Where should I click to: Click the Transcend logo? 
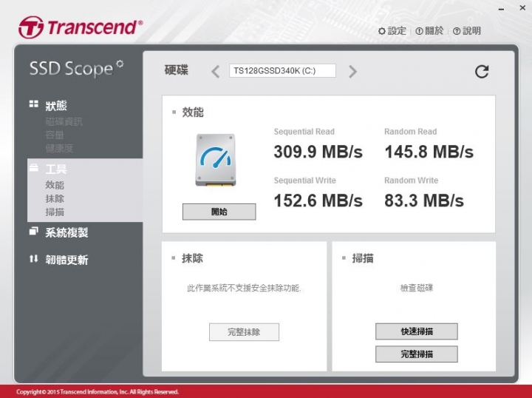(81, 27)
